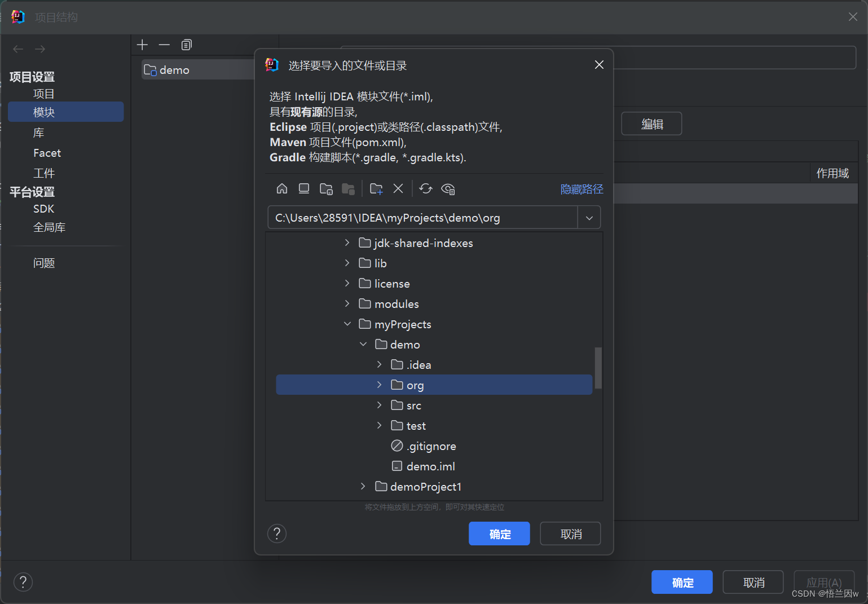The width and height of the screenshot is (868, 604).
Task: Go back with the left arrow
Action: (x=18, y=49)
